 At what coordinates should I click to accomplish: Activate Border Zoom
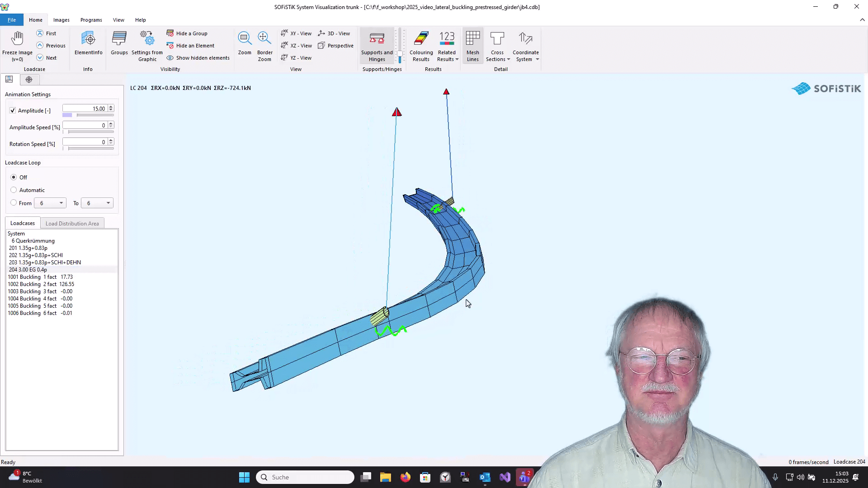(264, 45)
